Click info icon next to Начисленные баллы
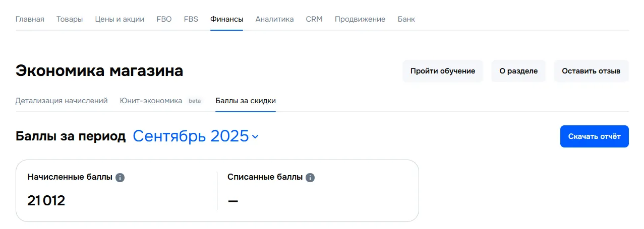Screen dimensions: 644x229 tap(120, 178)
